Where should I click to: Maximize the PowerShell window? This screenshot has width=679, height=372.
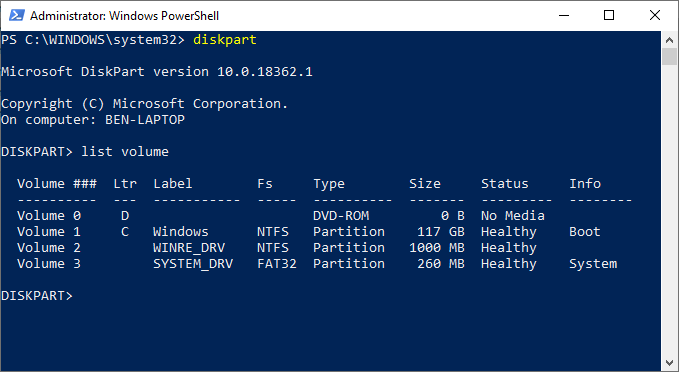coord(609,16)
